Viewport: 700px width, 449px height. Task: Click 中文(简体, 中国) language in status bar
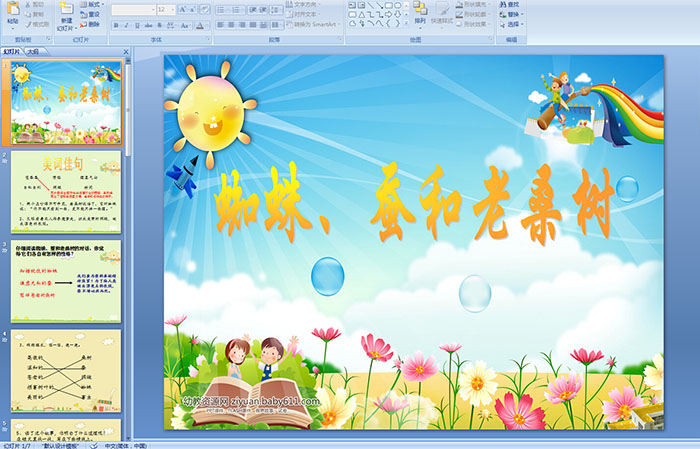coord(126,445)
